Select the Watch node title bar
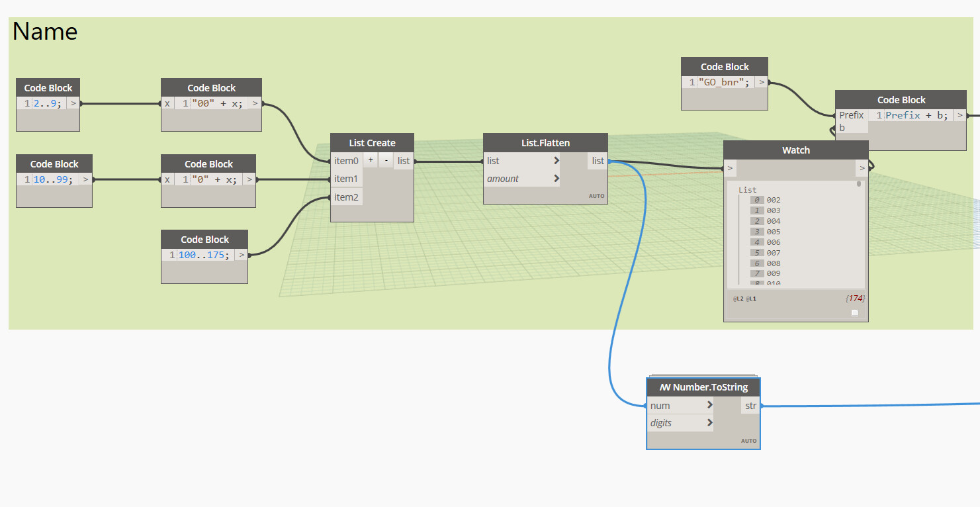The height and width of the screenshot is (507, 980). [x=796, y=150]
